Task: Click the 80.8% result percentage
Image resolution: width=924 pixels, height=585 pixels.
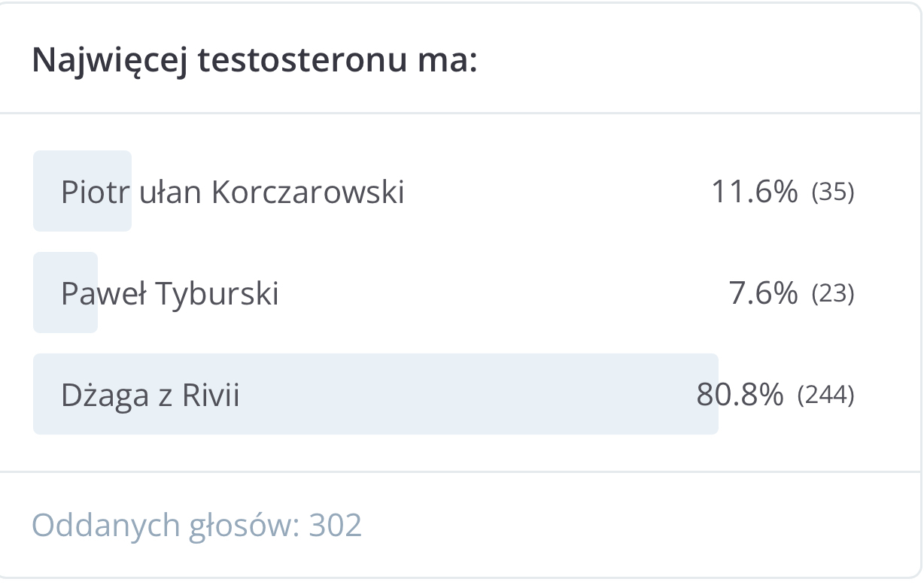Action: click(x=740, y=395)
